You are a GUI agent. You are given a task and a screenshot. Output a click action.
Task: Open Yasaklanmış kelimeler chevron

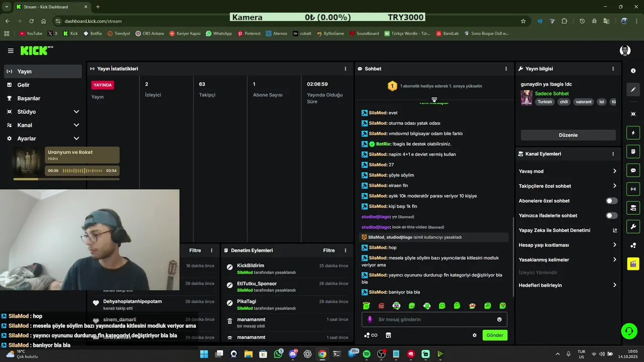click(614, 260)
